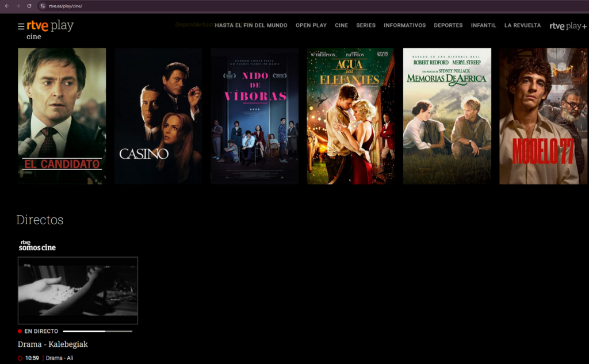This screenshot has width=589, height=364.
Task: Click the rtve somos cine channel logo
Action: (37, 246)
